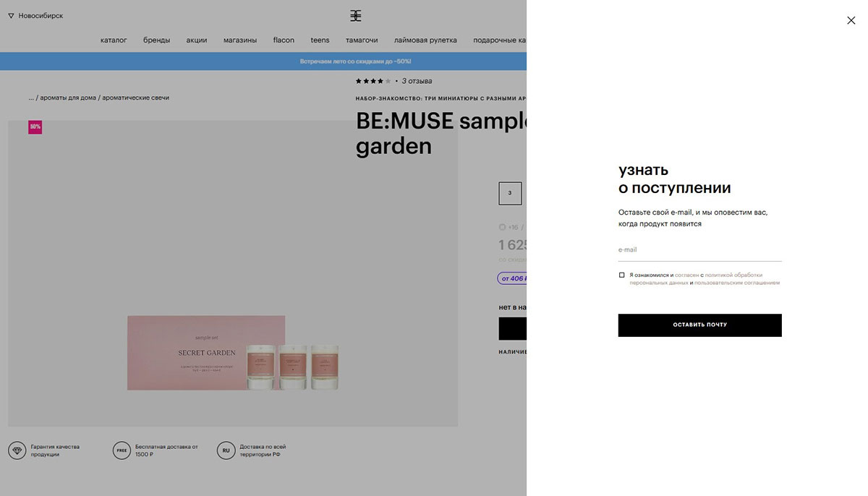Open the teens menu item
Image resolution: width=868 pixels, height=496 pixels.
(320, 40)
